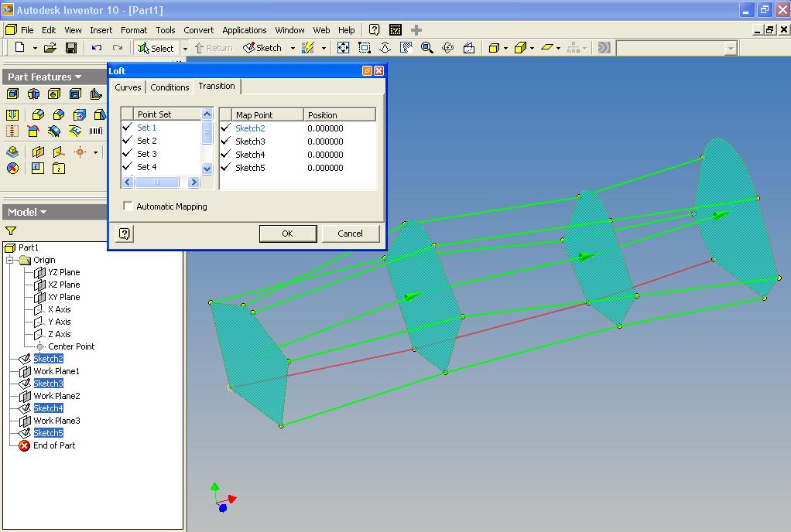Click the Look At view icon
791x532 pixels.
[469, 48]
